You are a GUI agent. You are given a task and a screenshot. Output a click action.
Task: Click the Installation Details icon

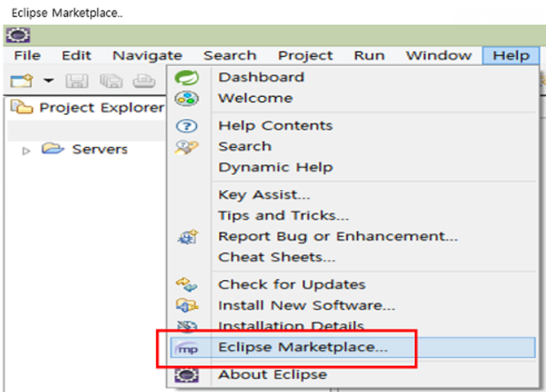point(187,326)
